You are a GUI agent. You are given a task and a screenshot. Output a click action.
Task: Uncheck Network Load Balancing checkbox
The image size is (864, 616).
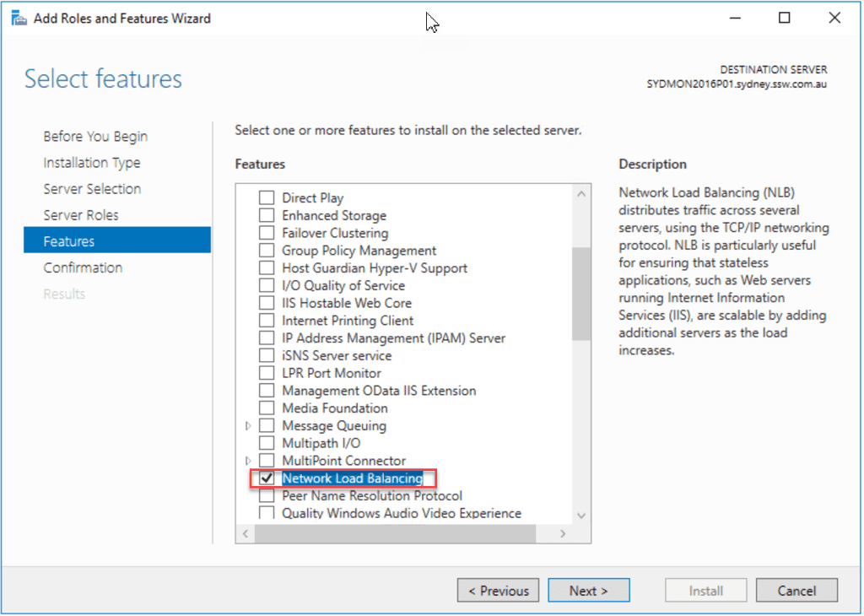[267, 478]
